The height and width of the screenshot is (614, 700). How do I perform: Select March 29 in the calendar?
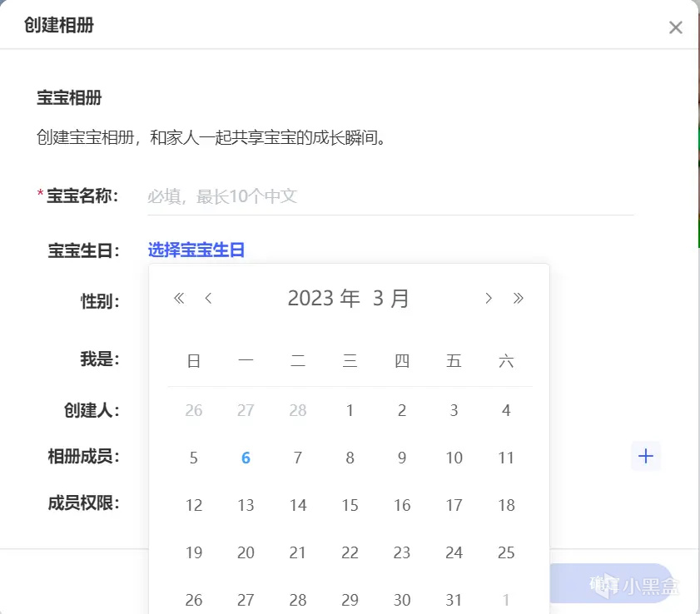point(350,600)
